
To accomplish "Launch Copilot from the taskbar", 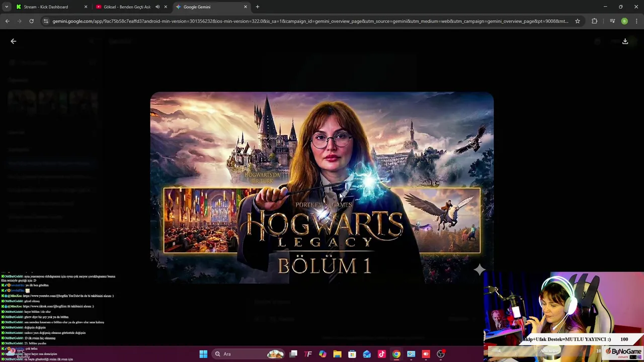I will pos(323,354).
